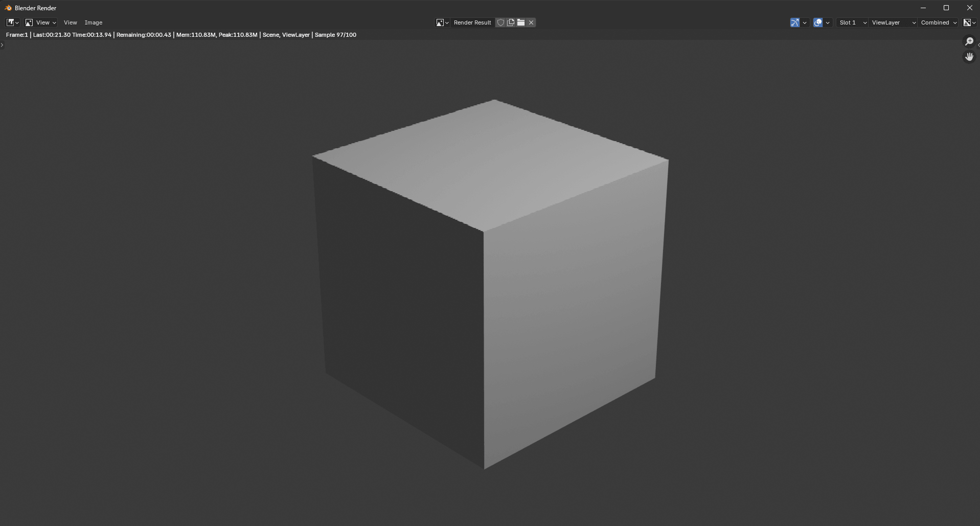Open the ViewLayer dropdown
This screenshot has height=526, width=980.
click(893, 22)
